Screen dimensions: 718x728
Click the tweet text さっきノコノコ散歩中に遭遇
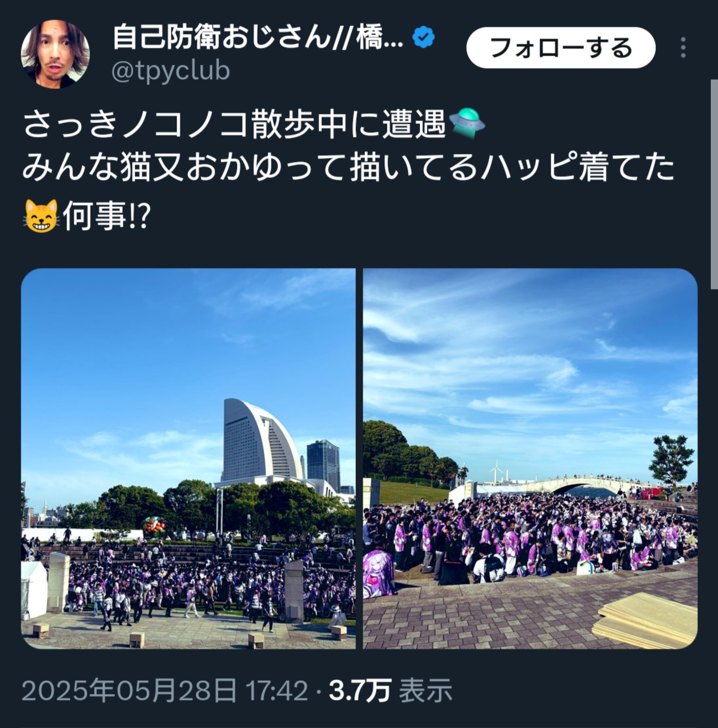235,125
